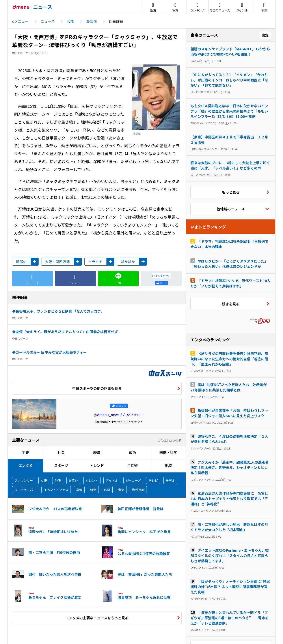The height and width of the screenshot is (644, 283).
Task: Share article via LINE button
Action: coord(118,278)
